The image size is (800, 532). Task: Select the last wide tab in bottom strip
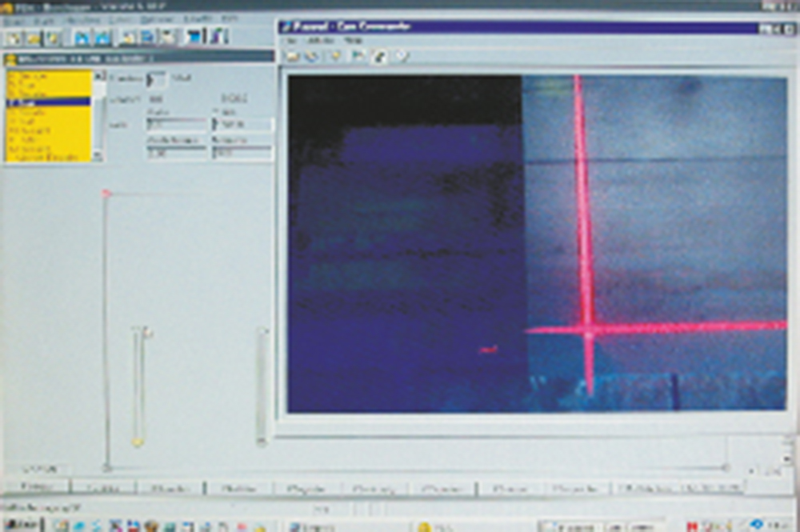[678, 488]
